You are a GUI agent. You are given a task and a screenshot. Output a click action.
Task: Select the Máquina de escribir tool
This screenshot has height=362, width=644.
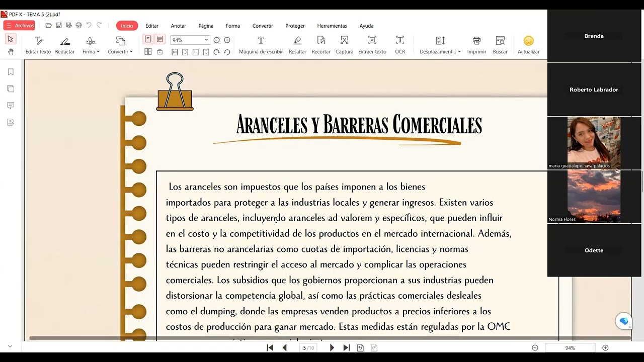pyautogui.click(x=261, y=45)
